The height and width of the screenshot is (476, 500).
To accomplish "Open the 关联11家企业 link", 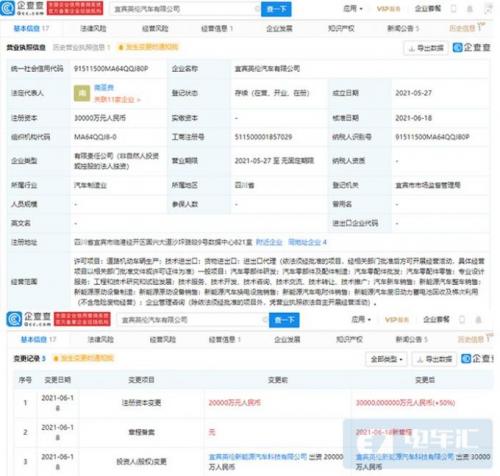I will pos(117,99).
